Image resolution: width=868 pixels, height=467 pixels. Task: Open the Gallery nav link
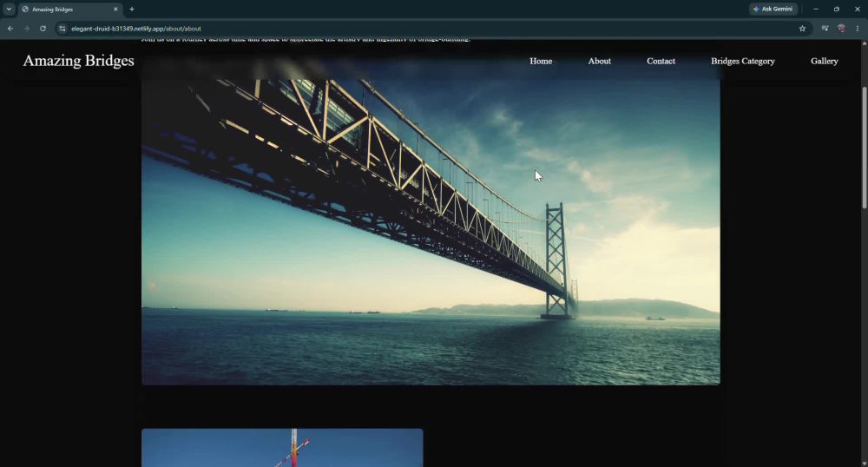pyautogui.click(x=825, y=61)
